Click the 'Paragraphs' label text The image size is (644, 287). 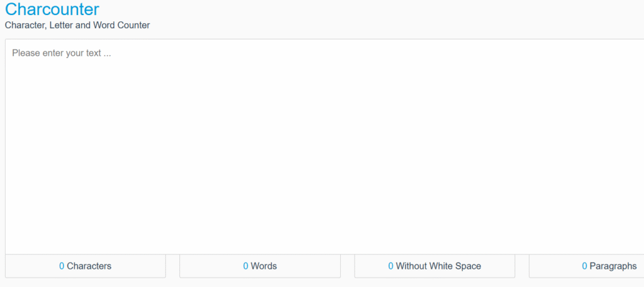click(x=613, y=266)
